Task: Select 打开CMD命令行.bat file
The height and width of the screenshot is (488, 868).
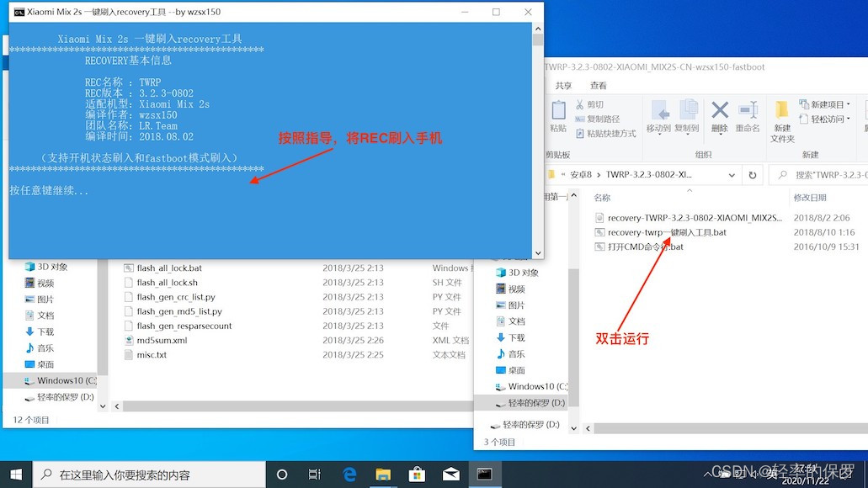Action: point(639,247)
